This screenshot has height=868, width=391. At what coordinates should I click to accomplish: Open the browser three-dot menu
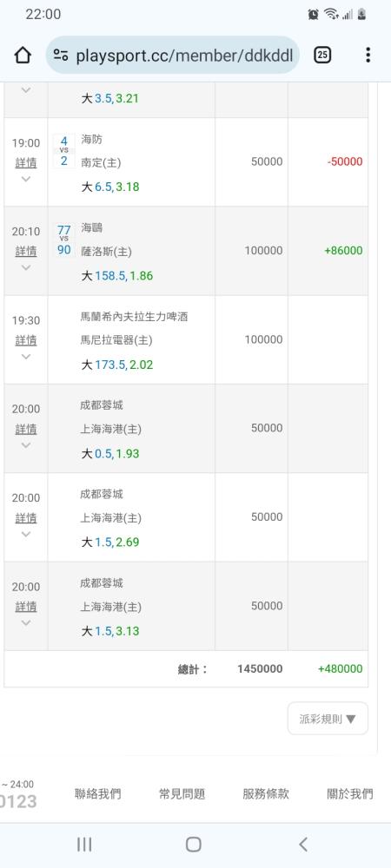click(368, 55)
